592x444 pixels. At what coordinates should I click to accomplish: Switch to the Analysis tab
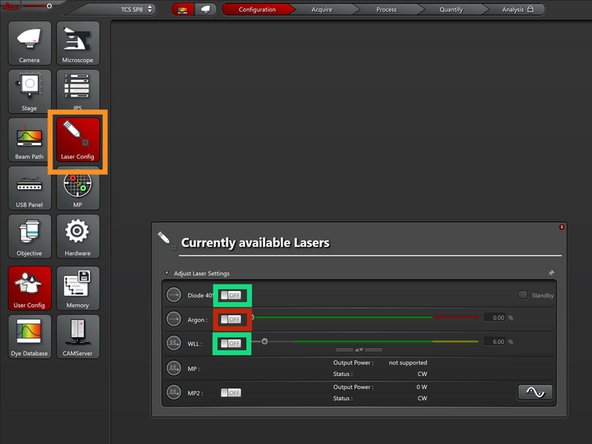click(517, 9)
